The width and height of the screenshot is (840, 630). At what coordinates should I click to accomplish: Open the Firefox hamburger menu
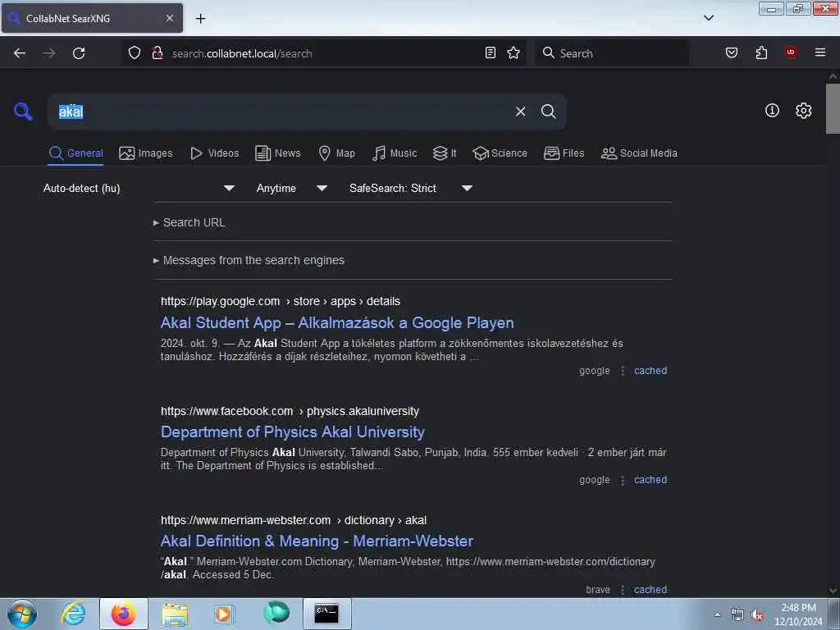(x=820, y=52)
